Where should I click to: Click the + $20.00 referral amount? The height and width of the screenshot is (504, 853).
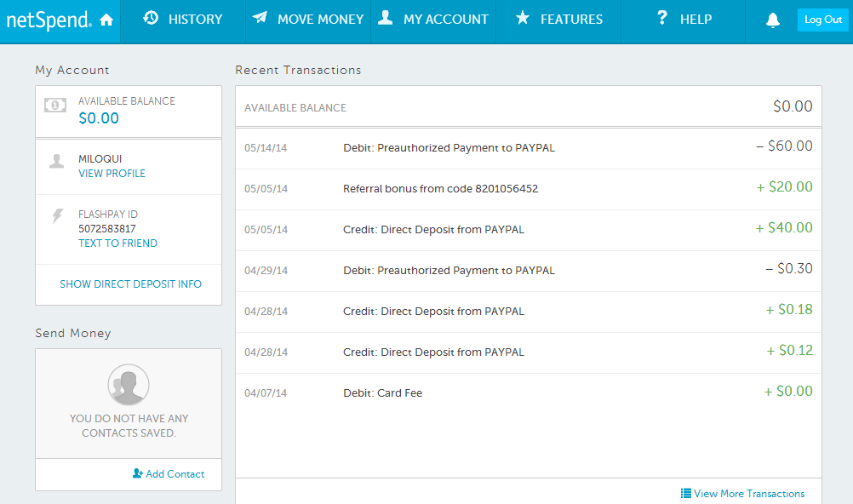784,186
